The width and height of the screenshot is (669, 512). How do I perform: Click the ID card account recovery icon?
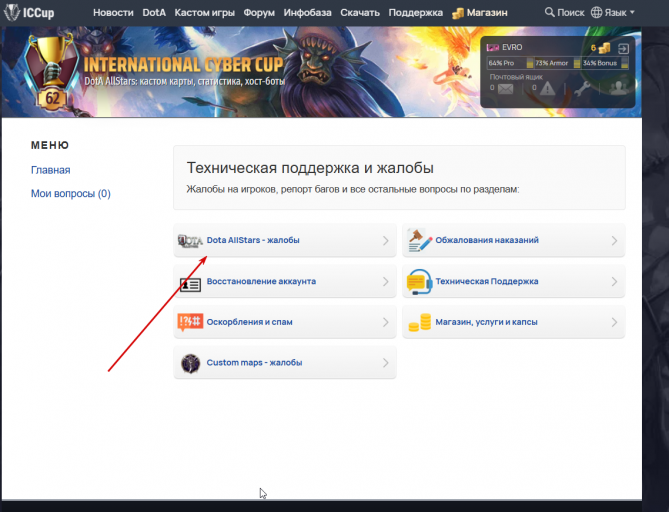click(190, 285)
